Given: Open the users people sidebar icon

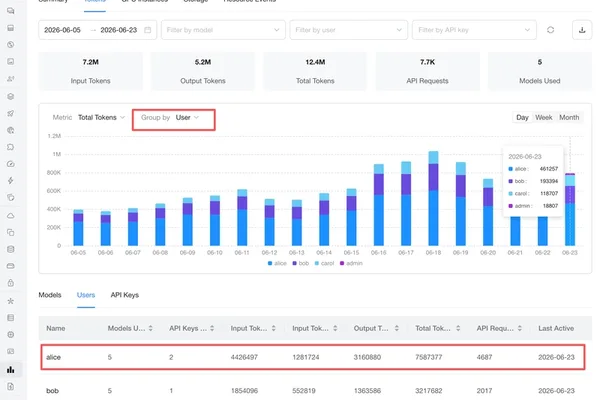Looking at the screenshot, I should point(11,78).
